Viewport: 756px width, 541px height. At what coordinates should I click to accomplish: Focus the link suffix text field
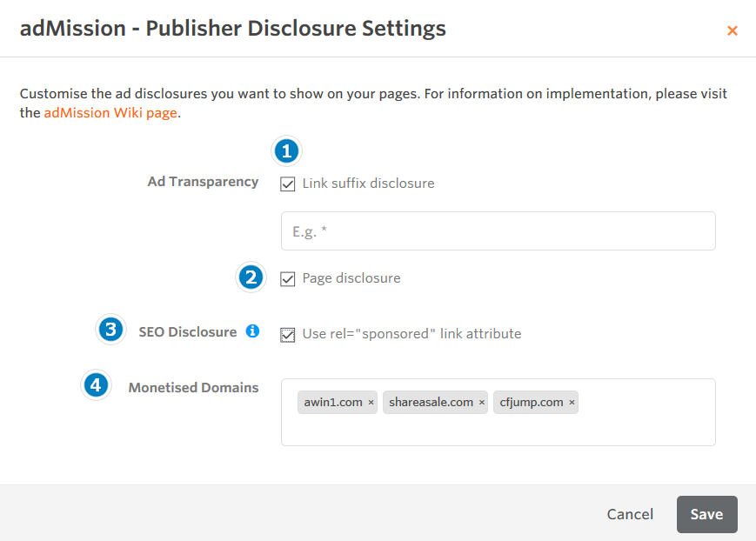tap(498, 231)
